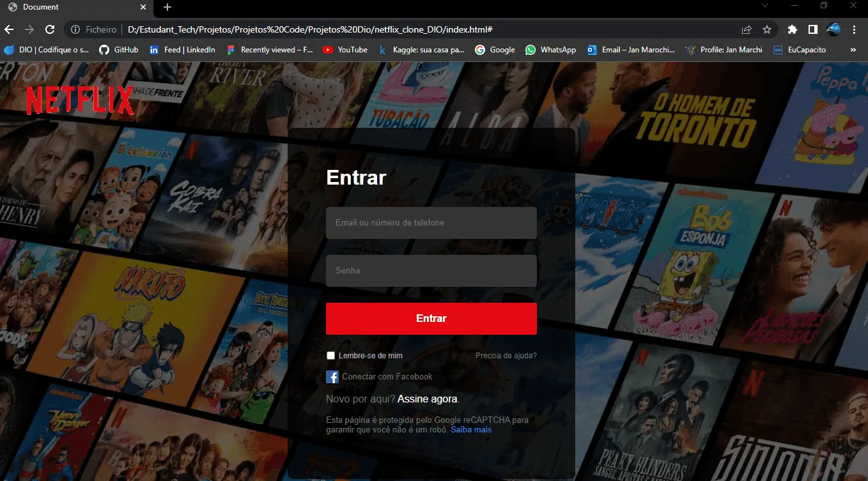The width and height of the screenshot is (868, 481).
Task: Reload the page with the refresh icon
Action: (50, 29)
